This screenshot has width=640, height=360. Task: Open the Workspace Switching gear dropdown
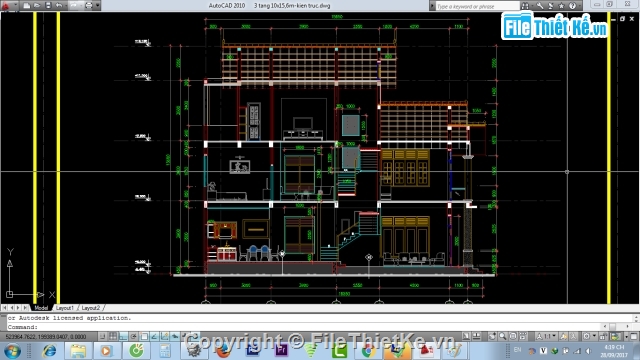click(590, 336)
